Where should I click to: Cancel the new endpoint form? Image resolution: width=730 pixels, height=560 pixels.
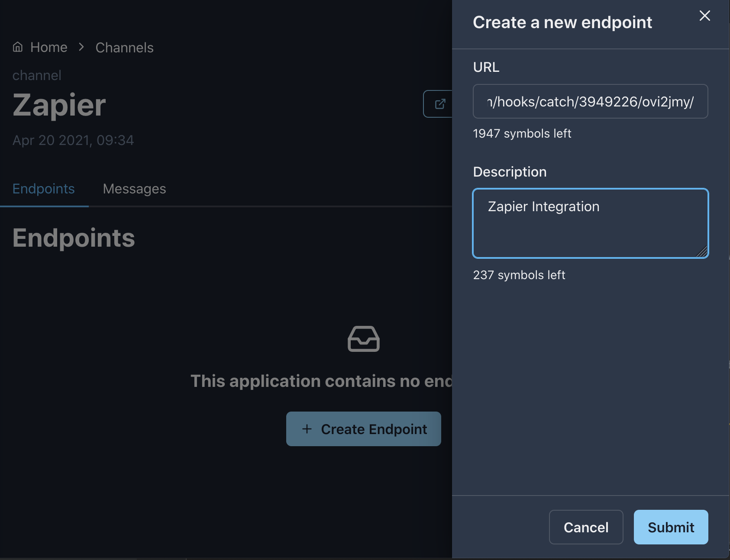pyautogui.click(x=586, y=527)
